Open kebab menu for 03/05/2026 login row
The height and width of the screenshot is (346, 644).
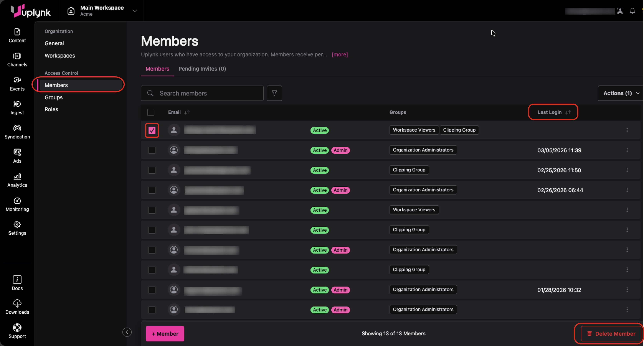627,150
